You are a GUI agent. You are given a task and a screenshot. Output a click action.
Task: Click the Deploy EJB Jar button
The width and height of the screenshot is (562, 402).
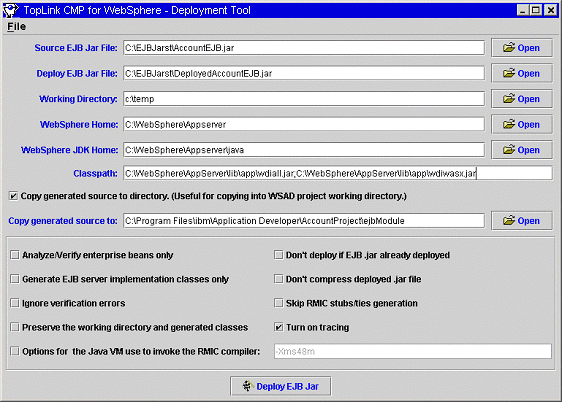[281, 386]
